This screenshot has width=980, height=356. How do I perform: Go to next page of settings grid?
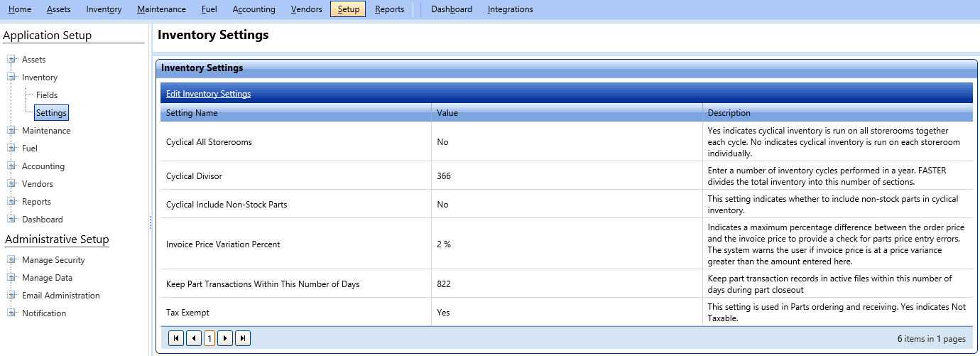tap(225, 338)
